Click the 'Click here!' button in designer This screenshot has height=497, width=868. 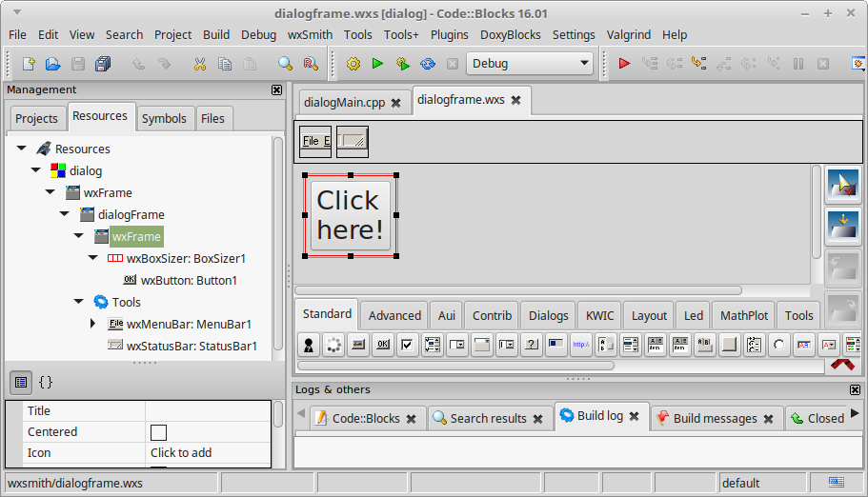(350, 215)
